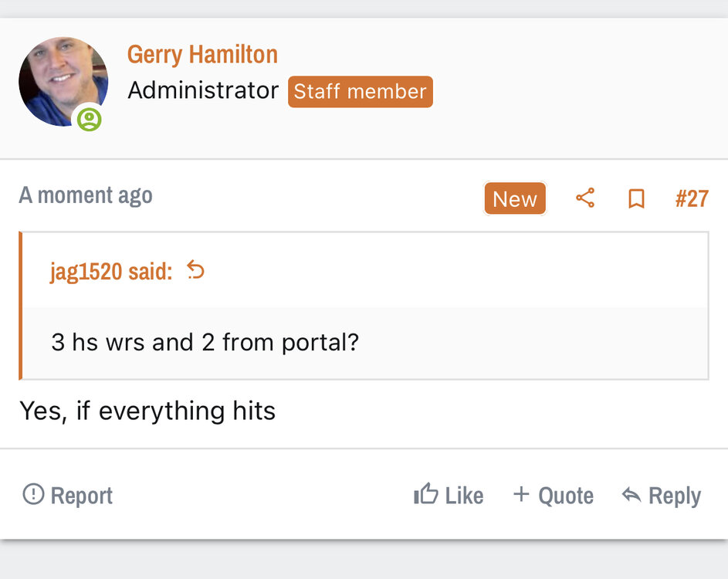Click the quoted text "3 hs wrs and 2 from portal?"
Image resolution: width=728 pixels, height=579 pixels.
coord(205,342)
